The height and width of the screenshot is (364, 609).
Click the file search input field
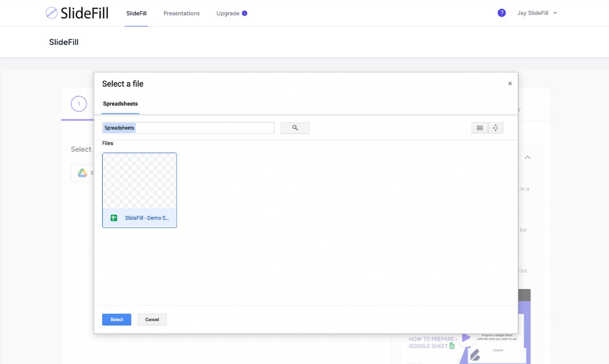coord(188,128)
